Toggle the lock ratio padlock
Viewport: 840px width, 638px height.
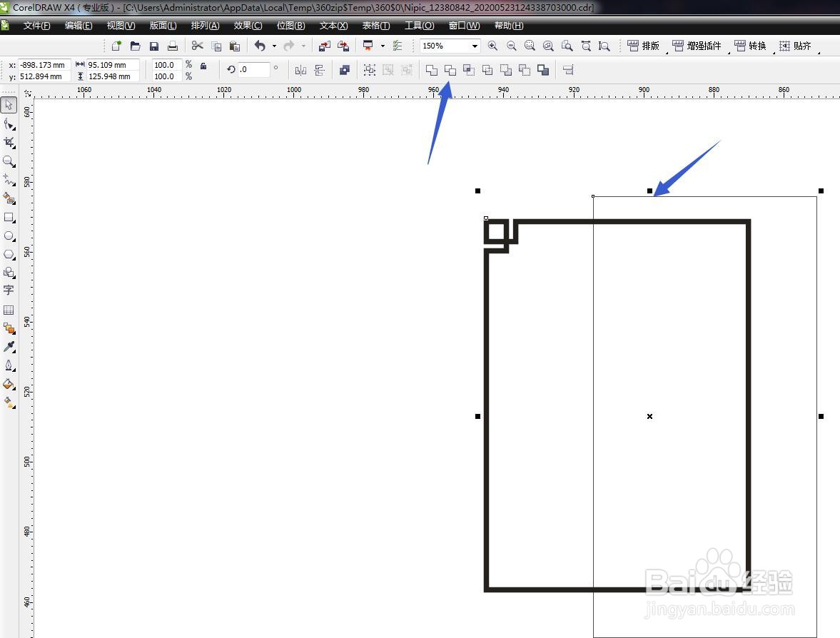(203, 66)
